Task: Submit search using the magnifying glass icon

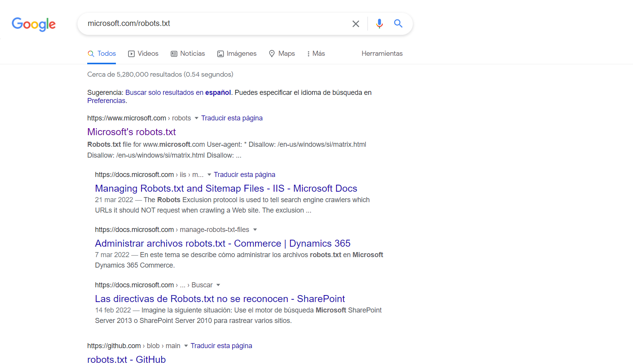Action: click(x=398, y=24)
